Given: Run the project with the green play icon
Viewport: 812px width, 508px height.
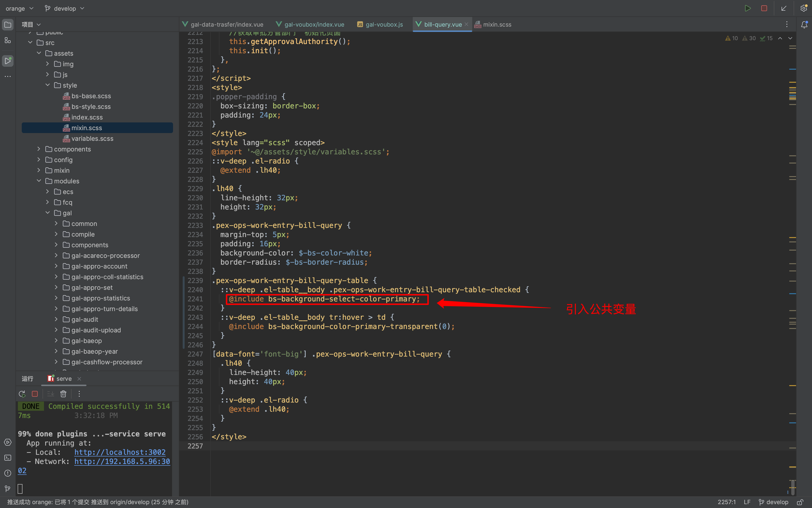Looking at the screenshot, I should (x=747, y=8).
